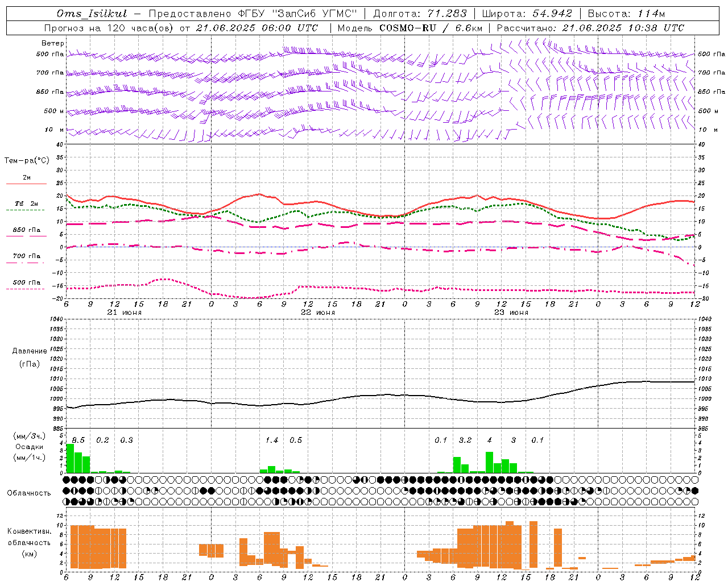The height and width of the screenshot is (582, 728).
Task: Click the longitude value Долгота: 71.283
Action: (x=420, y=14)
